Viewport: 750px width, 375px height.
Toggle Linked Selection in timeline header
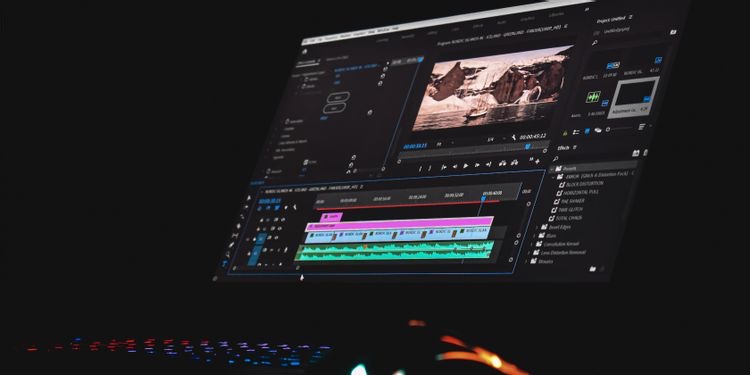(277, 208)
